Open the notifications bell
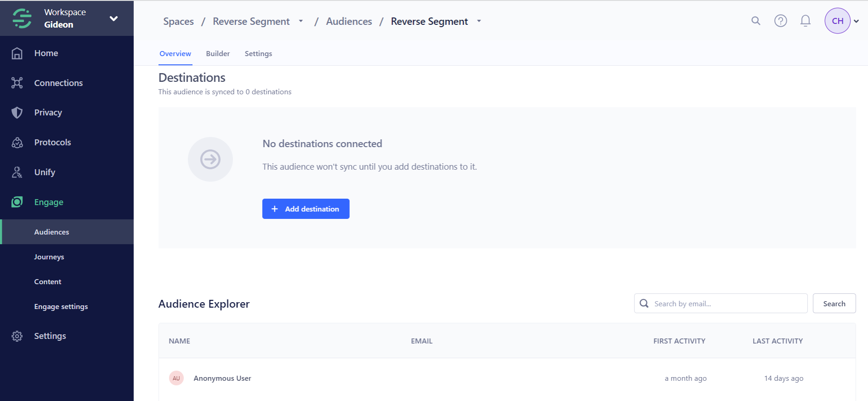Viewport: 868px width, 401px height. click(805, 21)
